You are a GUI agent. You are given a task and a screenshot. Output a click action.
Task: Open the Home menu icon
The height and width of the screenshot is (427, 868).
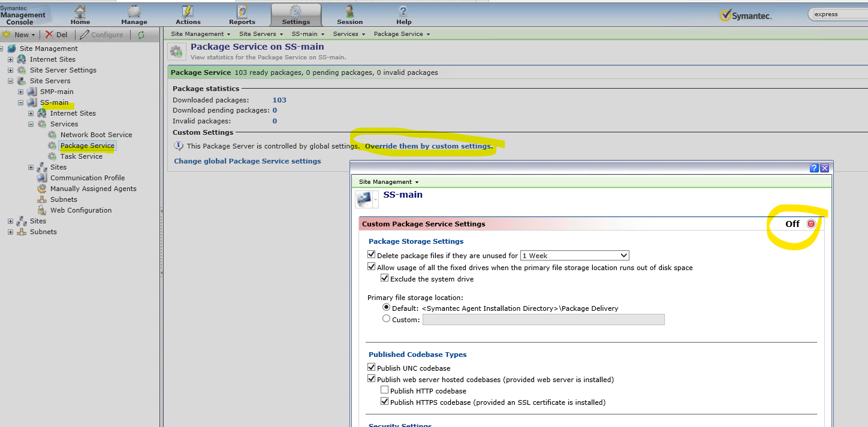(x=80, y=11)
